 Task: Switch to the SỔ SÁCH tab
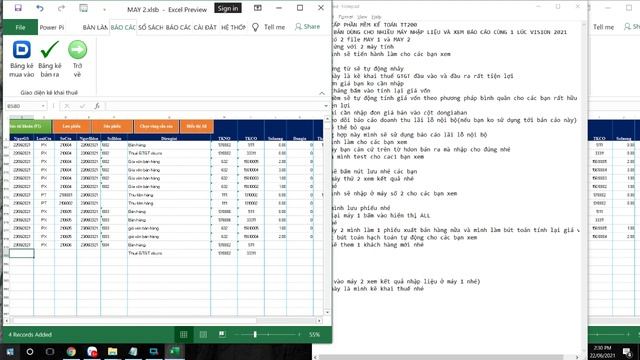click(150, 27)
